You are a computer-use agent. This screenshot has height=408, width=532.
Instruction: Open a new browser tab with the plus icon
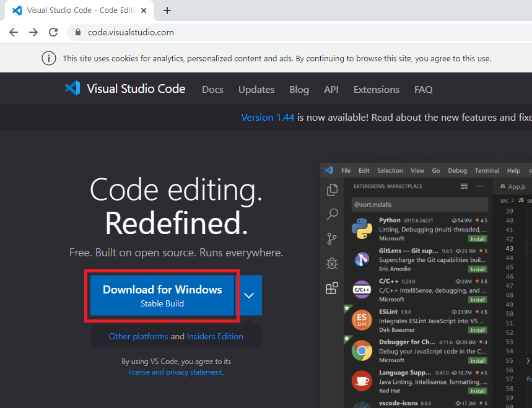[167, 11]
